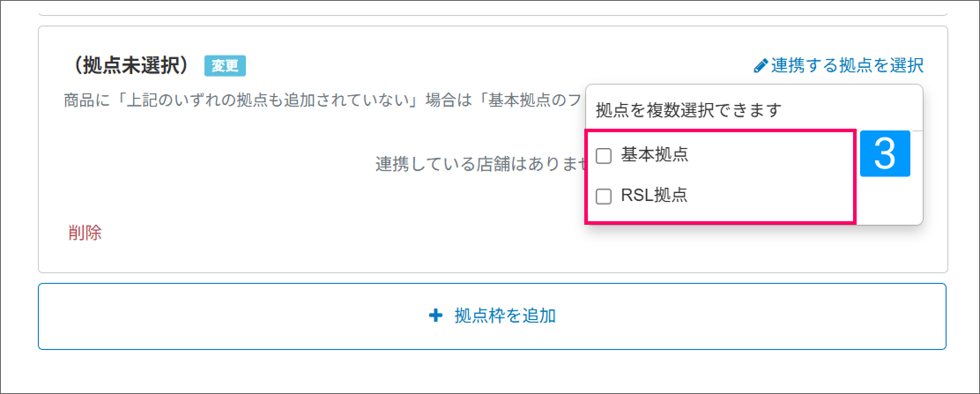The width and height of the screenshot is (980, 394).
Task: Click the plus icon in 拠点枠を追加
Action: click(435, 316)
